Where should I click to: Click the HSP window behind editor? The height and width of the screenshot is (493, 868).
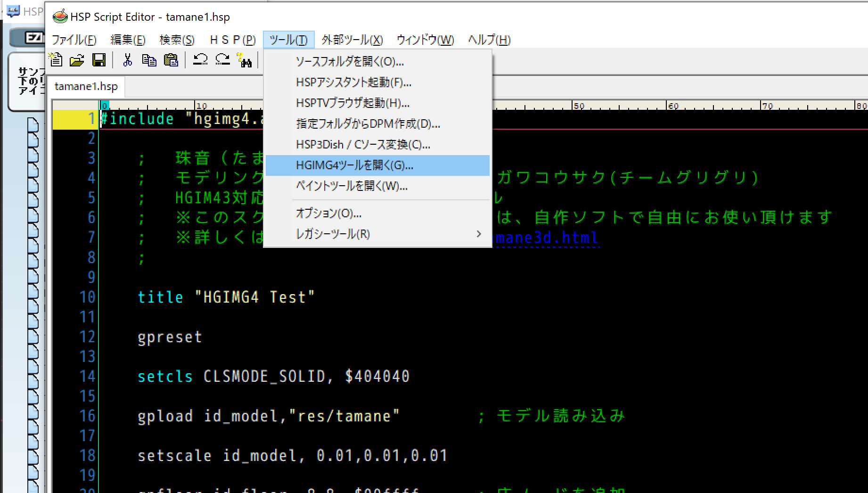[24, 11]
